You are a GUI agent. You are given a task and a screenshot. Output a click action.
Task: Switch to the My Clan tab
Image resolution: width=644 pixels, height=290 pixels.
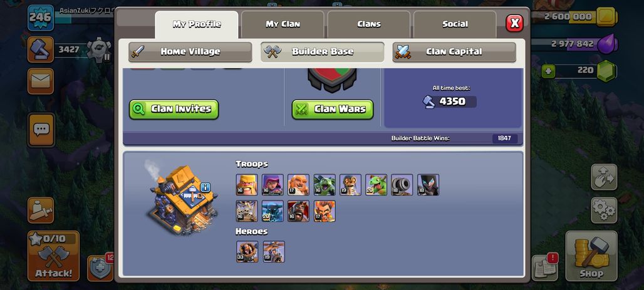coord(283,24)
